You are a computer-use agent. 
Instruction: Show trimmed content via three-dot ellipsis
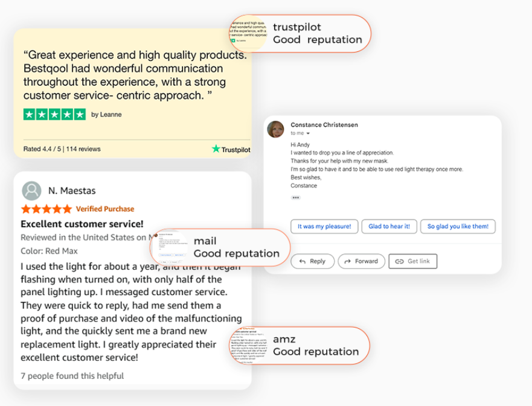(x=295, y=198)
